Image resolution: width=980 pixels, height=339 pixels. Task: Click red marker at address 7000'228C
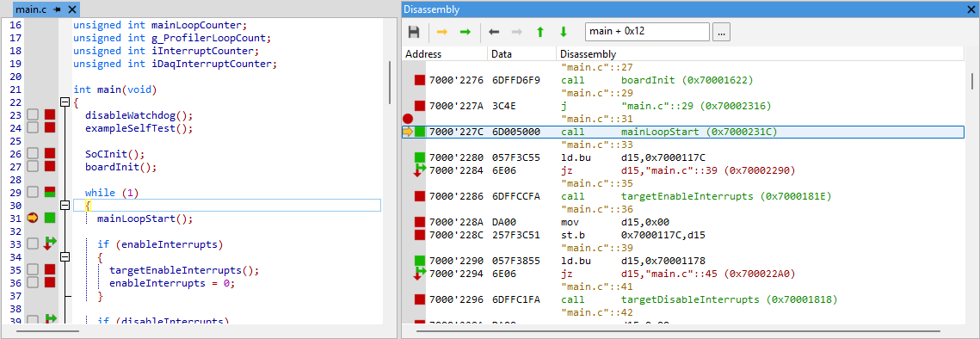pyautogui.click(x=419, y=235)
